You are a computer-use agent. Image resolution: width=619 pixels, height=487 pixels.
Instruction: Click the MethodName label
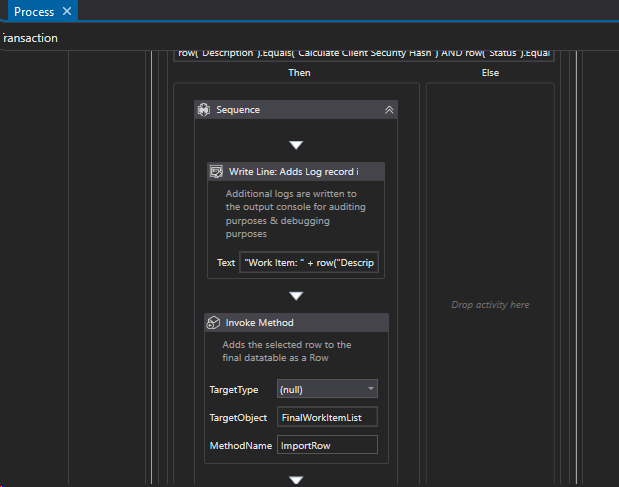click(241, 446)
